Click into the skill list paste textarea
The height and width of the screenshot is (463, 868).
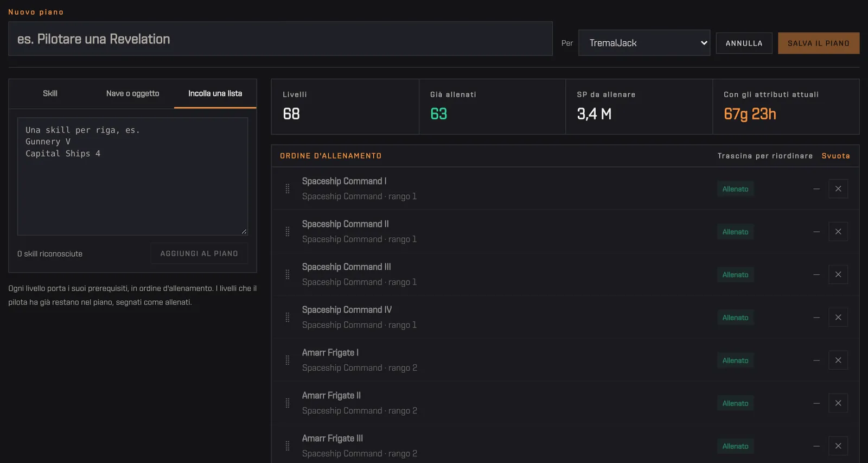[133, 176]
